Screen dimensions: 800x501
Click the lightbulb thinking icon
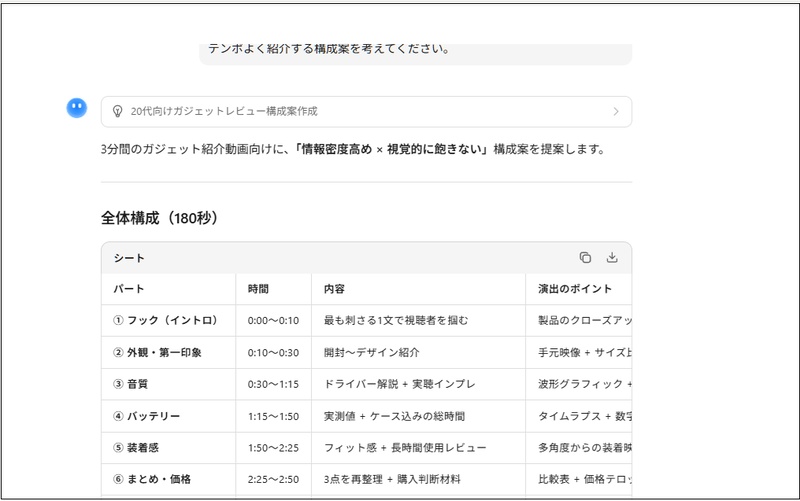coord(117,111)
